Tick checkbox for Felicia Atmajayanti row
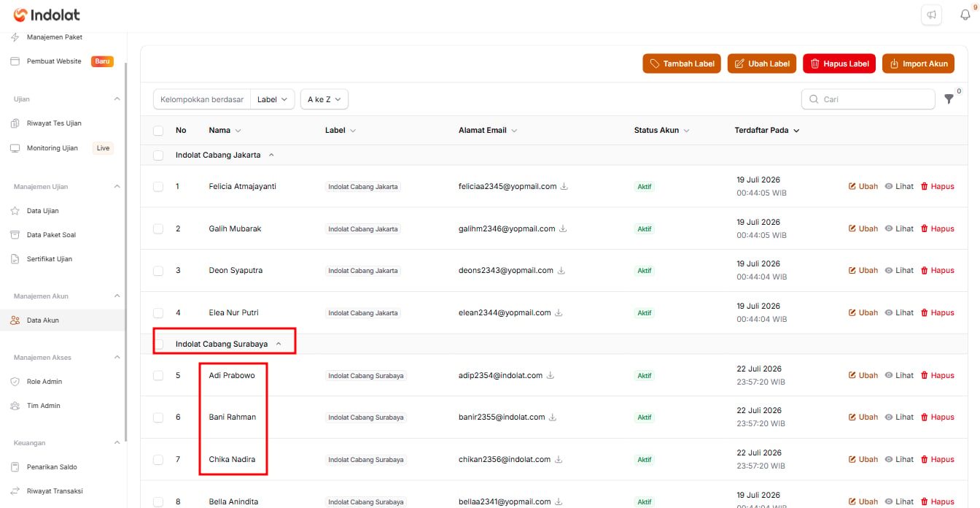 click(x=158, y=187)
